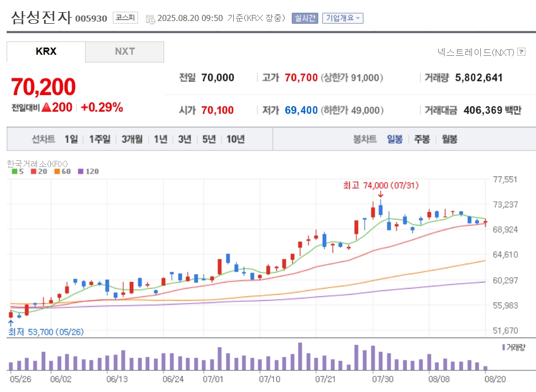Expand the 기업개요 dropdown

coord(343,18)
